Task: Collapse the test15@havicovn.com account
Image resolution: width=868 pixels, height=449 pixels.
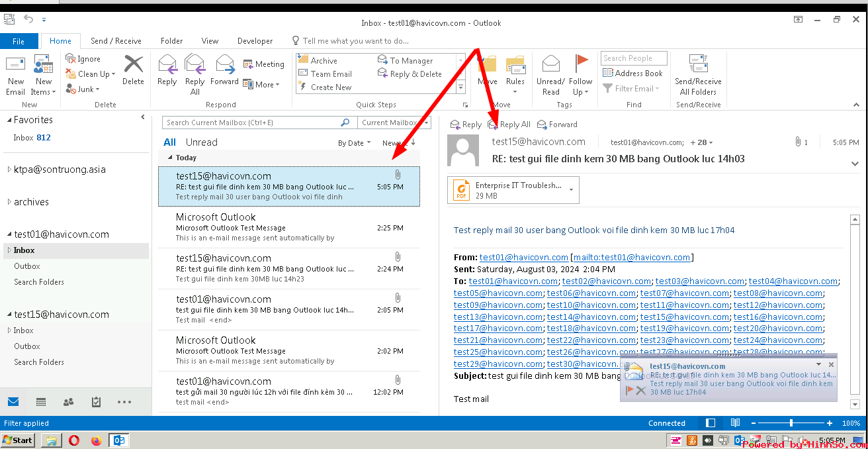Action: click(9, 315)
